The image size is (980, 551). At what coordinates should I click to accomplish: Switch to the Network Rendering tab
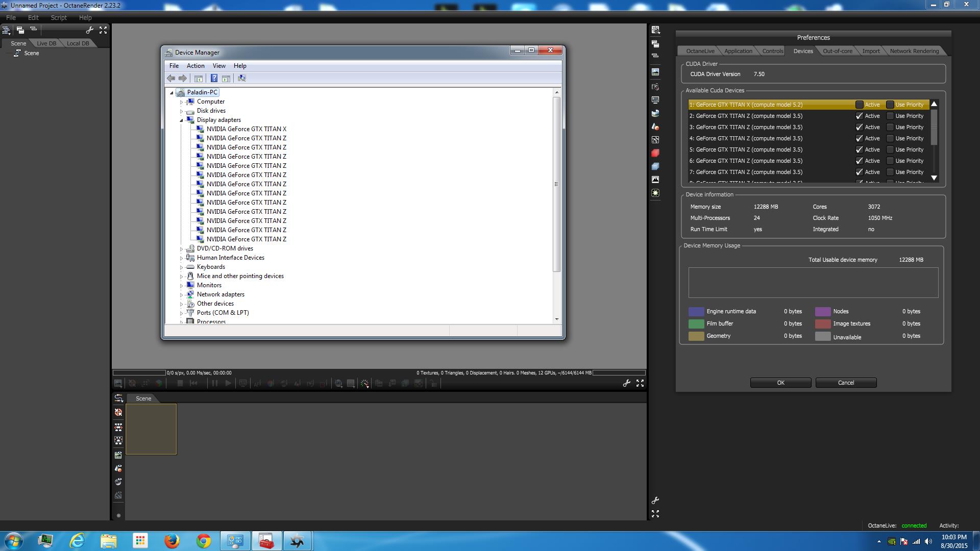pyautogui.click(x=914, y=51)
